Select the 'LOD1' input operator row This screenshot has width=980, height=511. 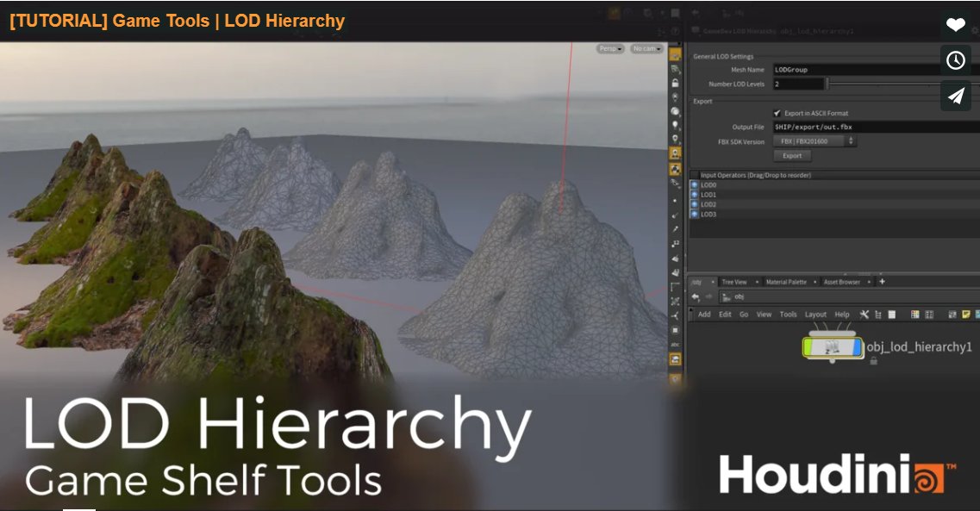834,194
